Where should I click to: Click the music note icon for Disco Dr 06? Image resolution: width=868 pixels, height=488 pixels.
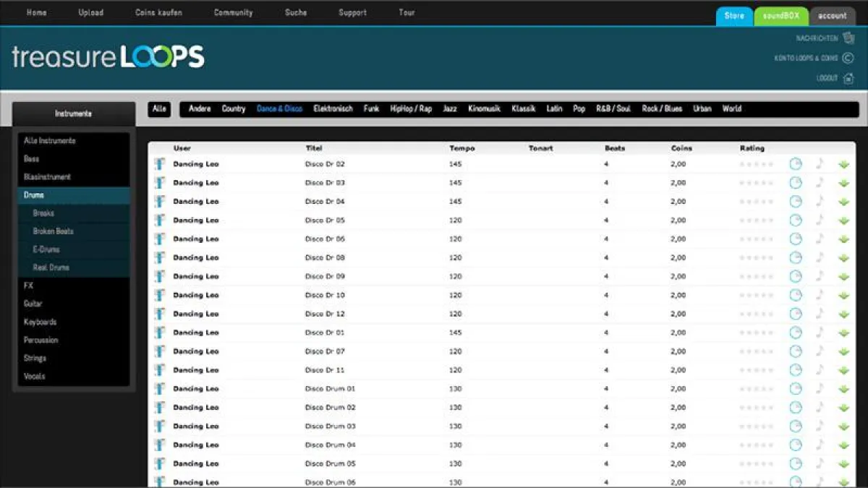(x=820, y=239)
